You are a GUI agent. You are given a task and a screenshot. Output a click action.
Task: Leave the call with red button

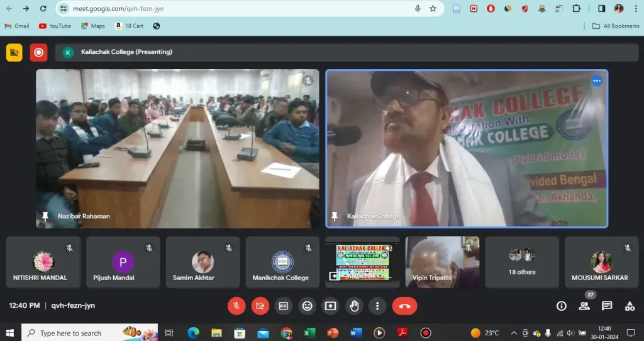click(404, 306)
